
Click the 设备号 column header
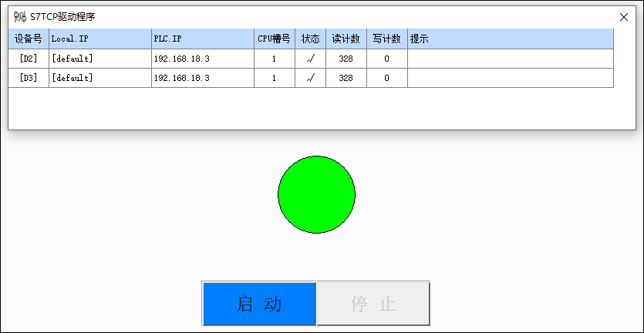tap(29, 39)
